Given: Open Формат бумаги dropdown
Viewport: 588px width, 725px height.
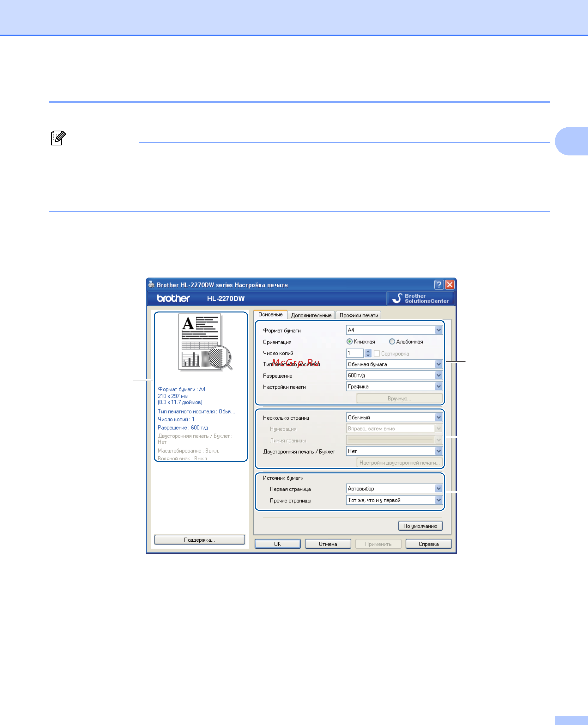Looking at the screenshot, I should point(394,330).
